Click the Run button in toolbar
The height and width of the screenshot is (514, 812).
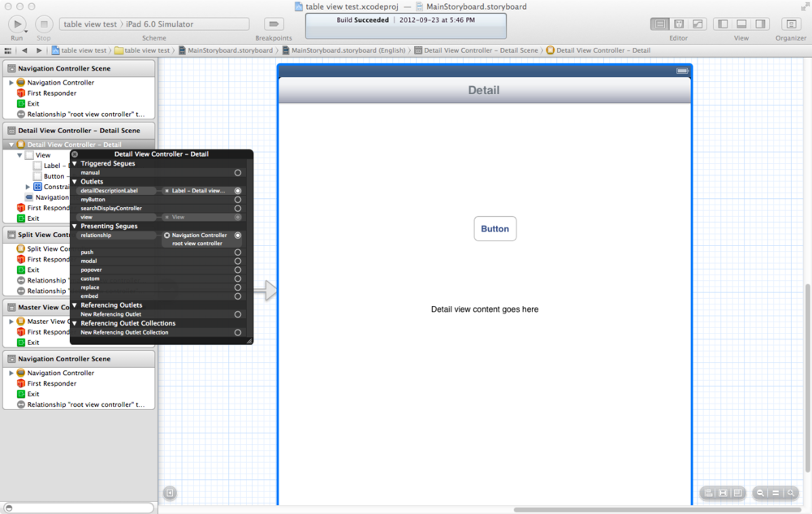click(x=17, y=24)
